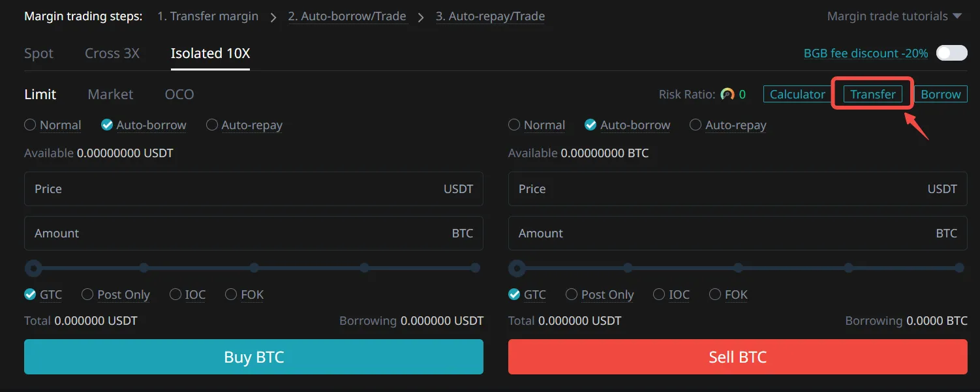Enable Post Only on the buy side
980x392 pixels.
tap(87, 295)
